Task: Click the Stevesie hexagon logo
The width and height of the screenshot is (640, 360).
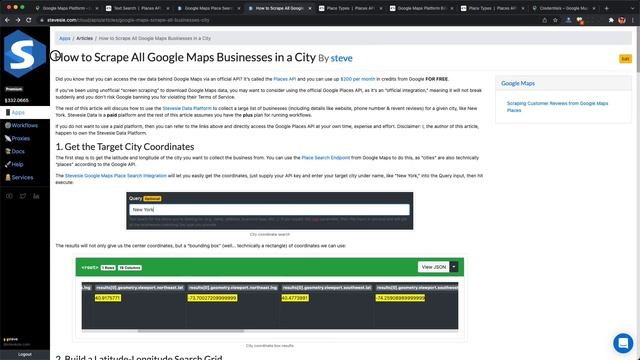Action: pos(24,53)
